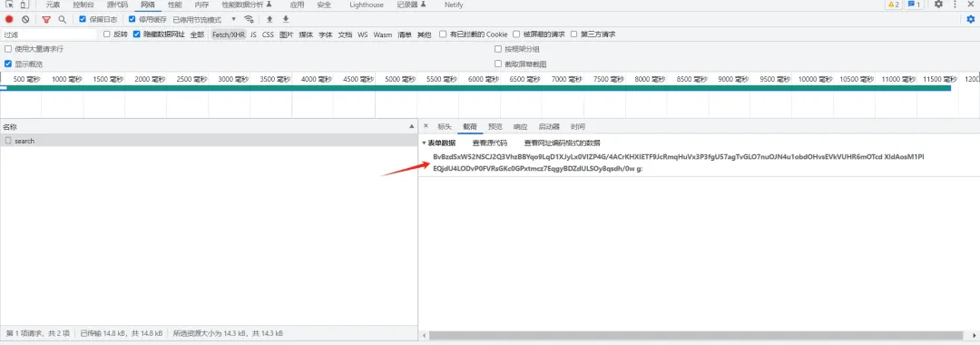
Task: Import HAR file upload arrow icon
Action: (x=269, y=19)
